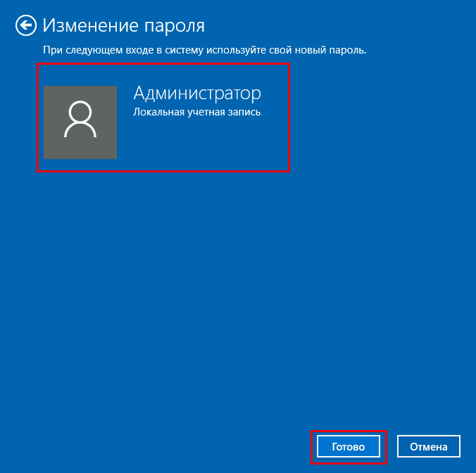476x473 pixels.
Task: Click the Администратор account name
Action: pos(197,94)
